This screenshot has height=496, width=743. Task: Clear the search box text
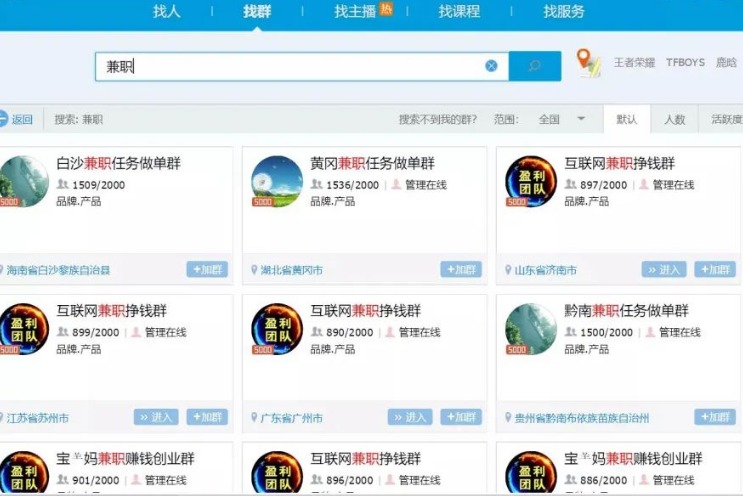click(491, 66)
